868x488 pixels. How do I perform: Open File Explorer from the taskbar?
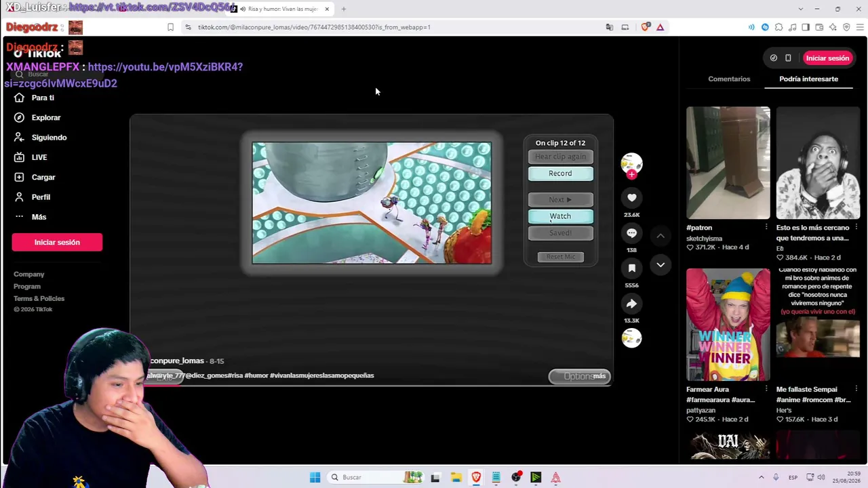click(456, 477)
